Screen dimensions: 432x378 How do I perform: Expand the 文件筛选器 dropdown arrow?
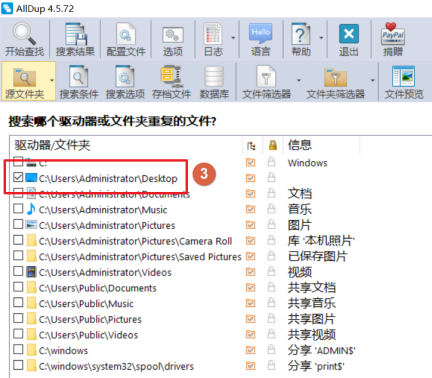(x=299, y=80)
